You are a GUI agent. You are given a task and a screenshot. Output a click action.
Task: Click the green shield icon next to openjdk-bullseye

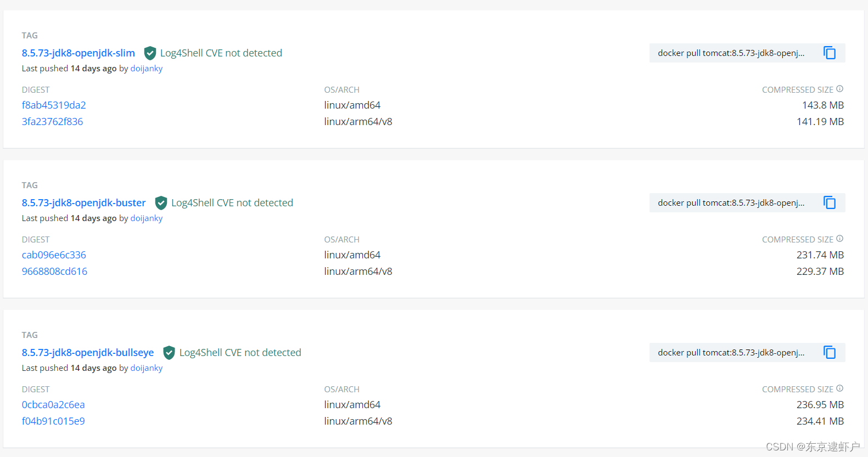(x=169, y=353)
